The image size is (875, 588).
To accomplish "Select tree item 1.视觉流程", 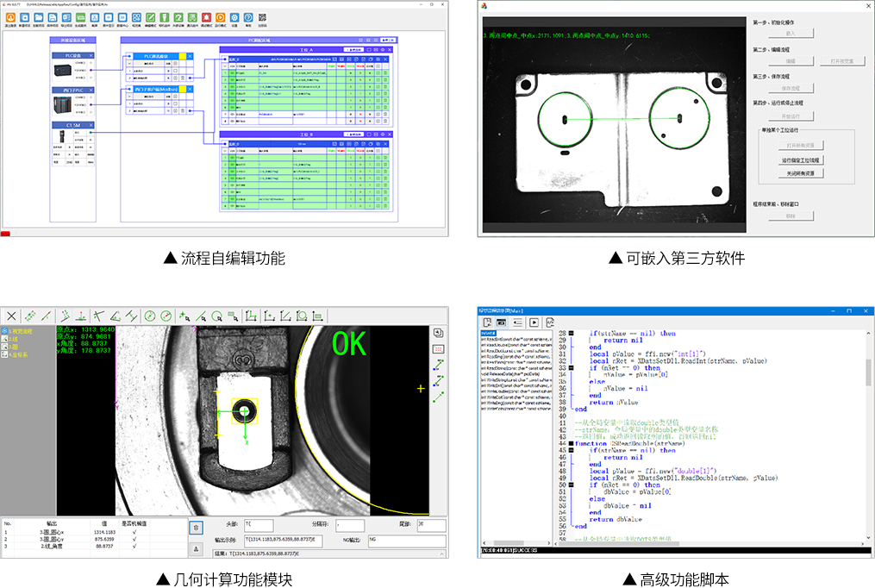I will (x=17, y=331).
